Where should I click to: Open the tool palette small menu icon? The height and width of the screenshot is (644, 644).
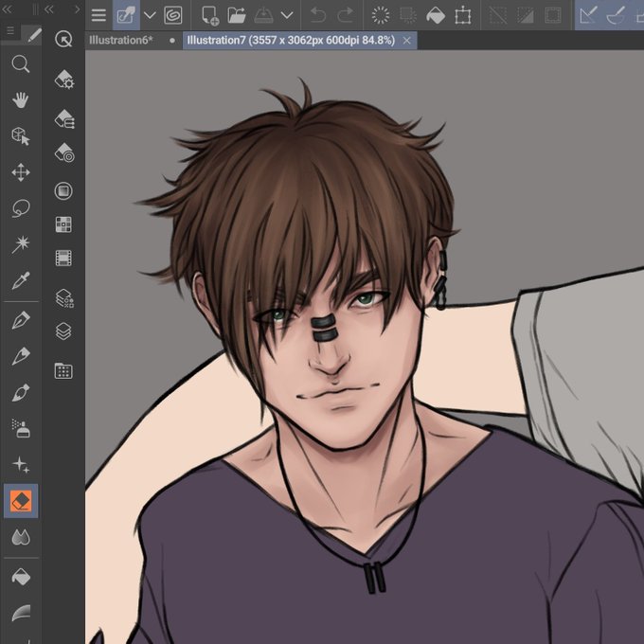[x=10, y=31]
